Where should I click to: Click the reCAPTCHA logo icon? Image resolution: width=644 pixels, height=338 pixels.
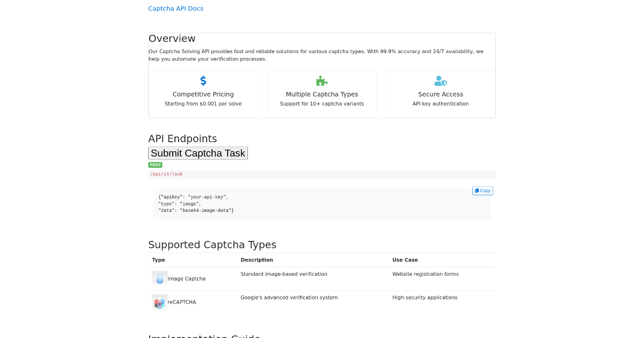click(x=159, y=302)
